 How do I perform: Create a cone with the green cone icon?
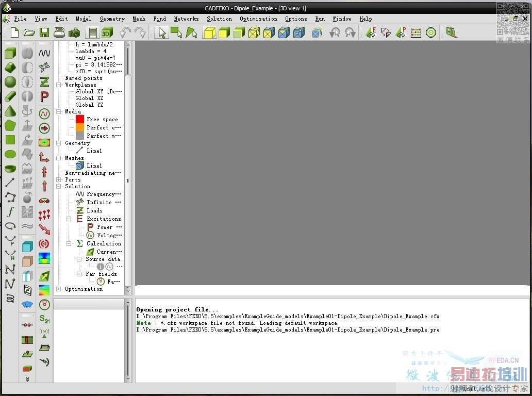click(x=10, y=111)
